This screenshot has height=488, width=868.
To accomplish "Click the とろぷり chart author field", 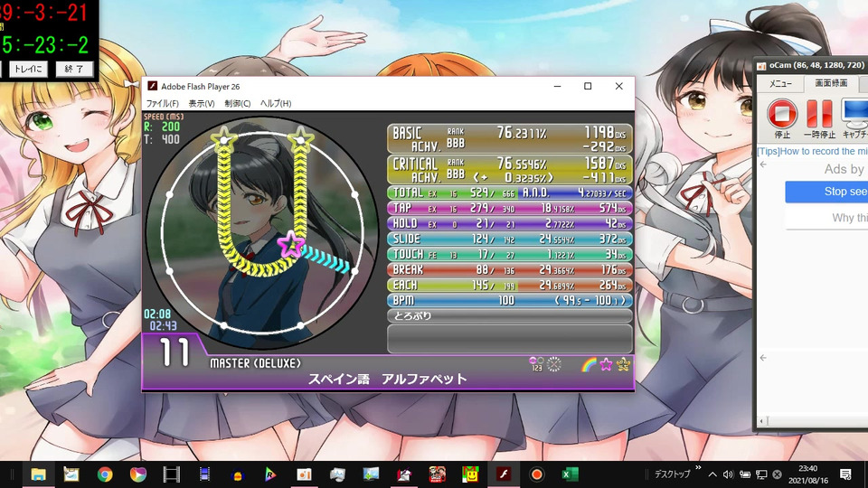I will coord(510,316).
